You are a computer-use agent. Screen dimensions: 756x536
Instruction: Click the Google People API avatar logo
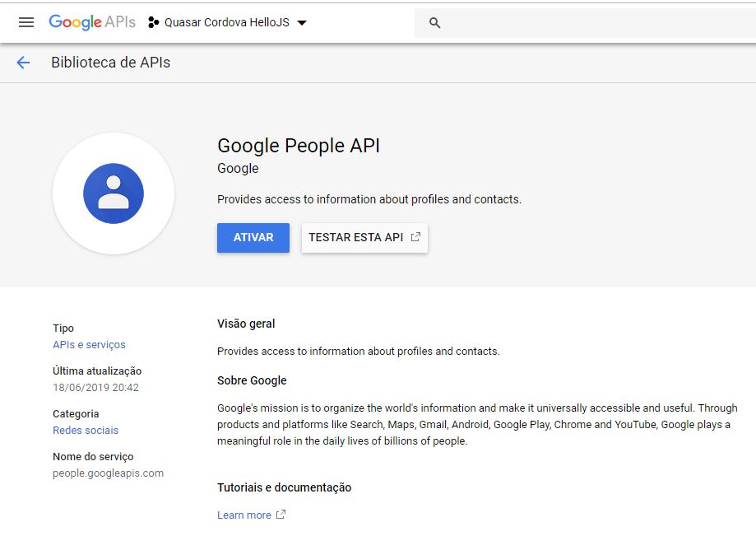tap(114, 193)
